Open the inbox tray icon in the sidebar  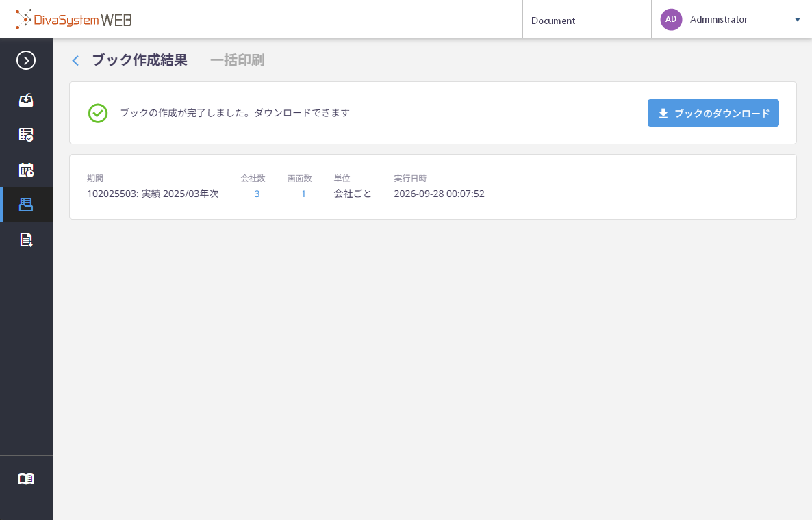pyautogui.click(x=26, y=100)
